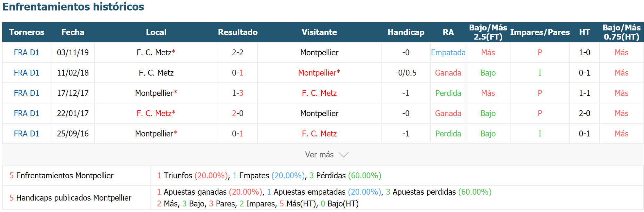Click the 1-3 result on 17/12/17
This screenshot has height=212, width=644.
point(238,93)
